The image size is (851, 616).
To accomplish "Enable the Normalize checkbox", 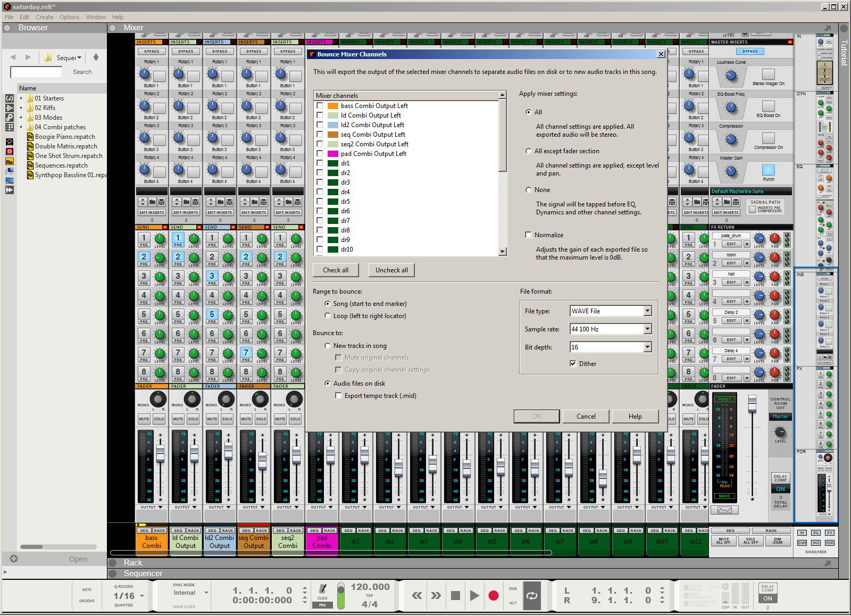I will 528,235.
